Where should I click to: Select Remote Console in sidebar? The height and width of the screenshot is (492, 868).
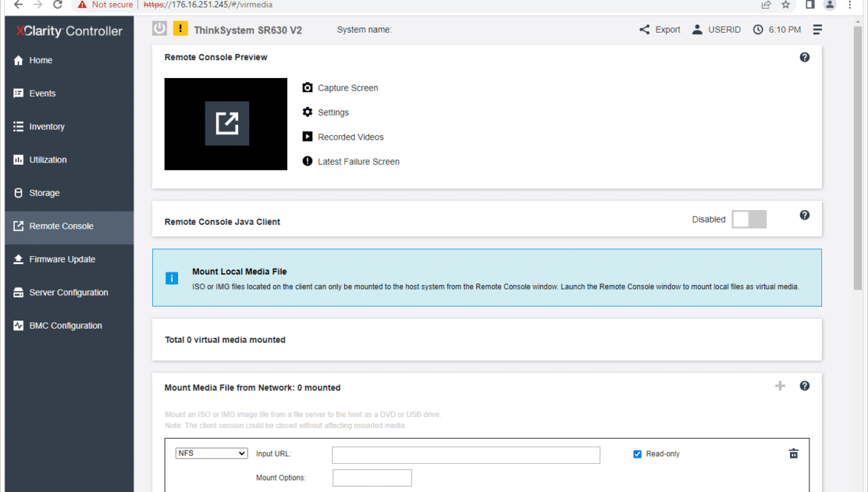pos(69,226)
